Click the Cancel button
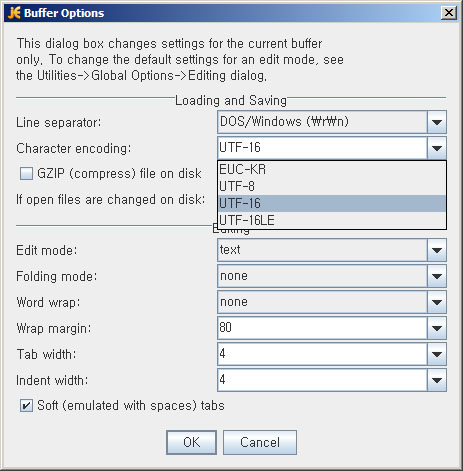The image size is (463, 471). [x=260, y=442]
